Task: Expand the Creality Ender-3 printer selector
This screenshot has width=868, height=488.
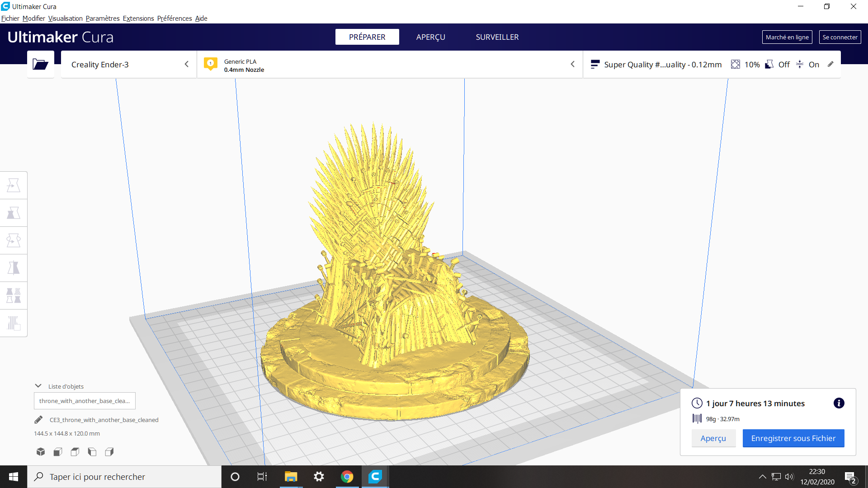Action: pos(129,64)
